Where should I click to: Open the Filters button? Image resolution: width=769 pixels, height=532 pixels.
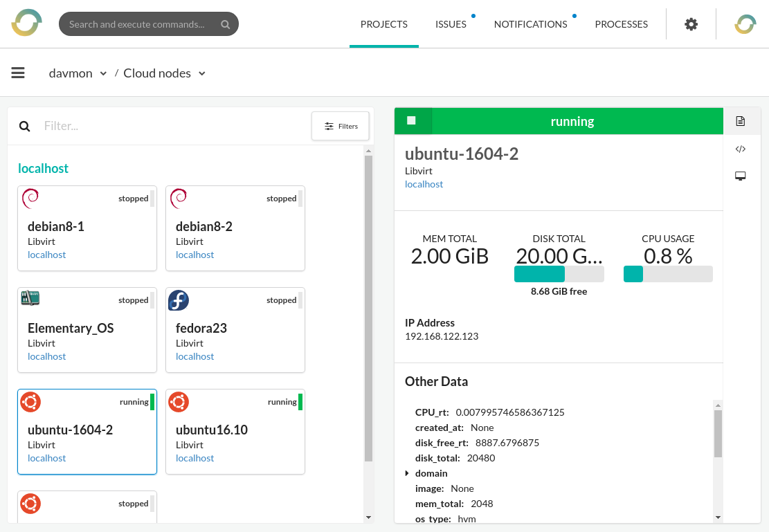[341, 127]
